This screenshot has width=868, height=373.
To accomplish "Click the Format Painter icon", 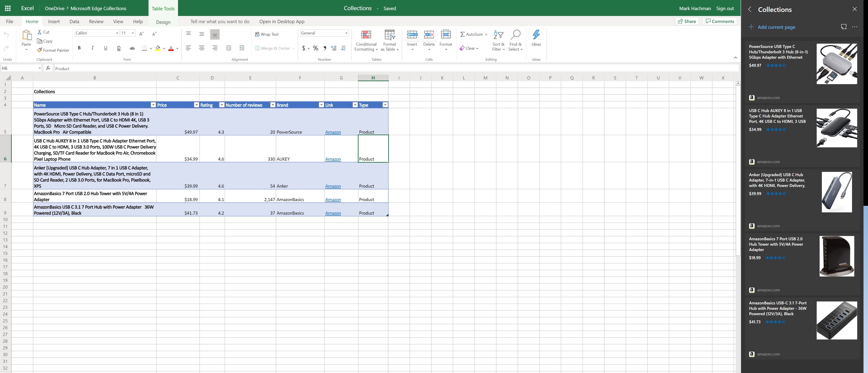I will click(40, 50).
